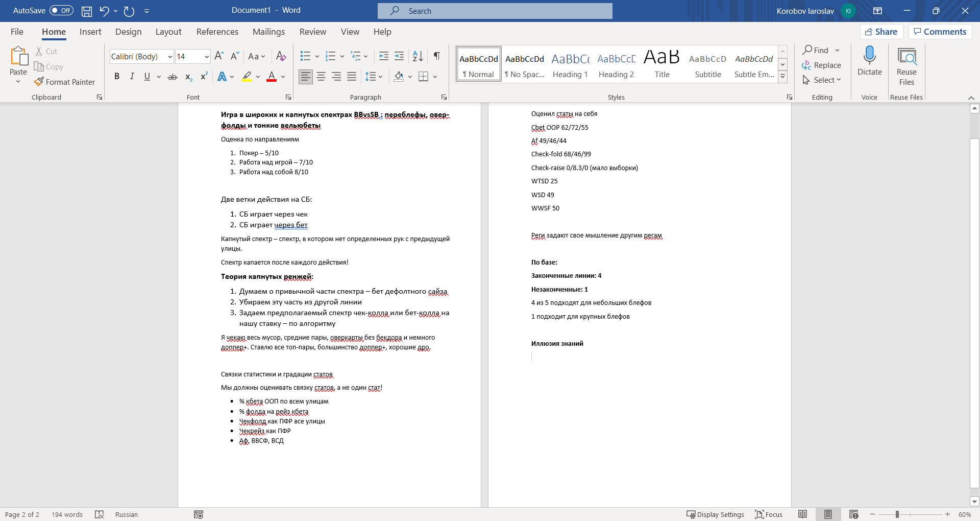
Task: Open Display Settings in status bar
Action: point(715,514)
